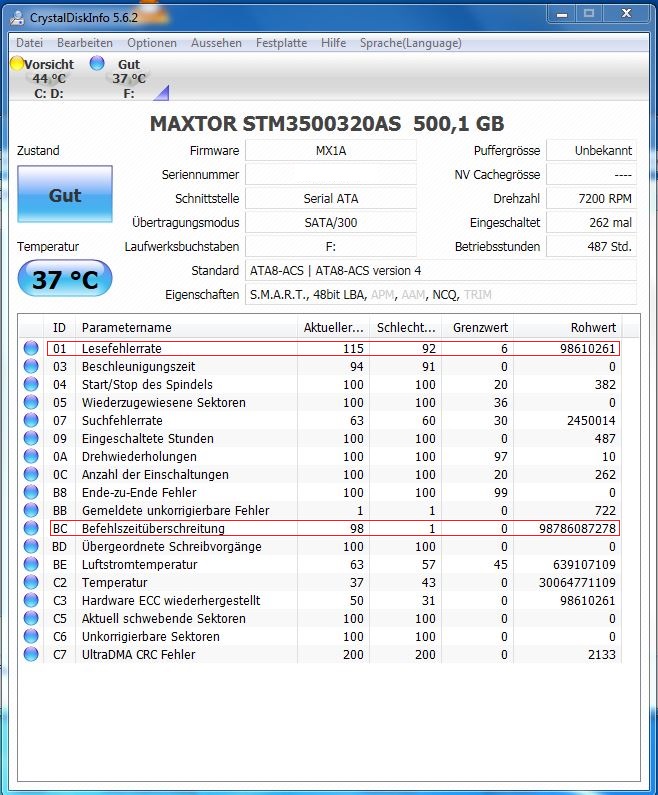Click status icon of Wiederzugewiesene Sektoren row
Image resolution: width=658 pixels, height=795 pixels.
(31, 402)
